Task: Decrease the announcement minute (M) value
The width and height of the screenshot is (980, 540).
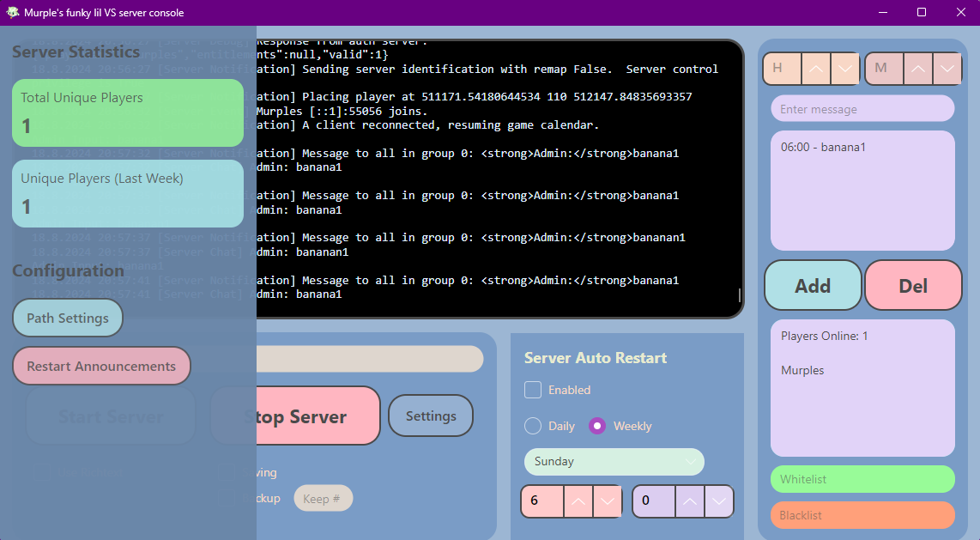Action: click(x=947, y=69)
